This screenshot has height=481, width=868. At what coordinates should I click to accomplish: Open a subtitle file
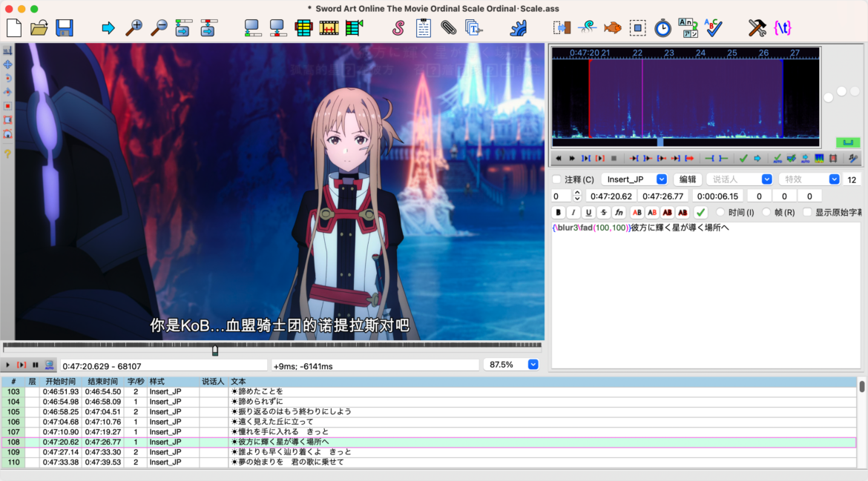[x=39, y=27]
